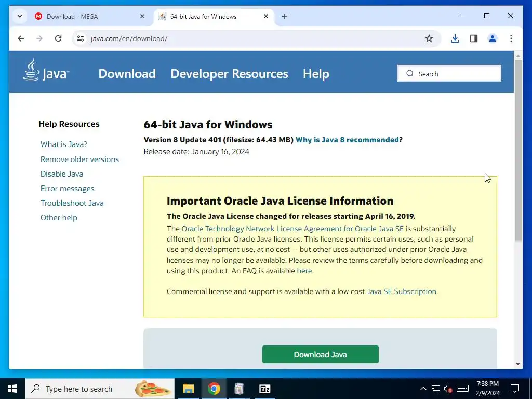Open Oracle Technology Network License Agreement link
532x399 pixels.
click(x=292, y=229)
